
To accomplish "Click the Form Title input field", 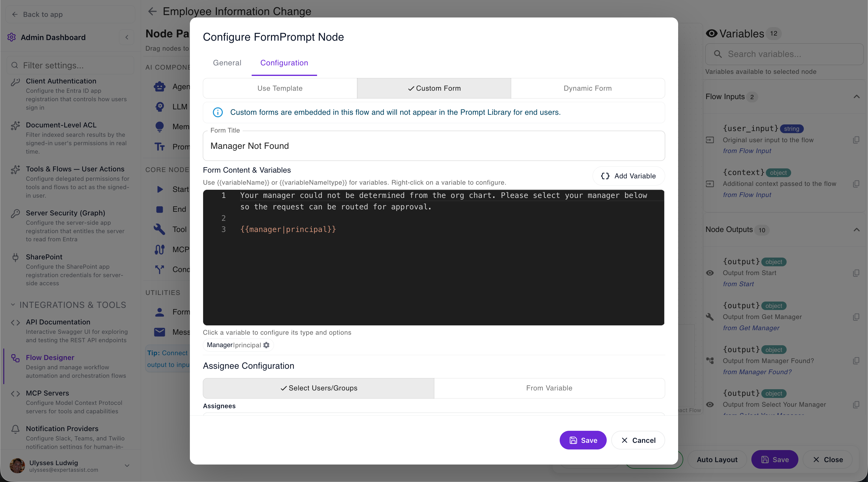I will [434, 146].
